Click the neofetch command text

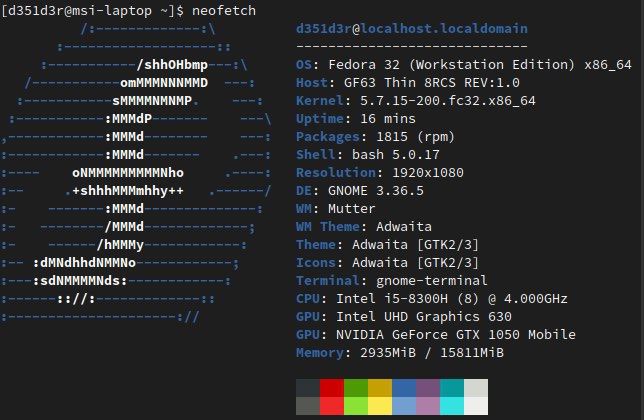pos(224,10)
